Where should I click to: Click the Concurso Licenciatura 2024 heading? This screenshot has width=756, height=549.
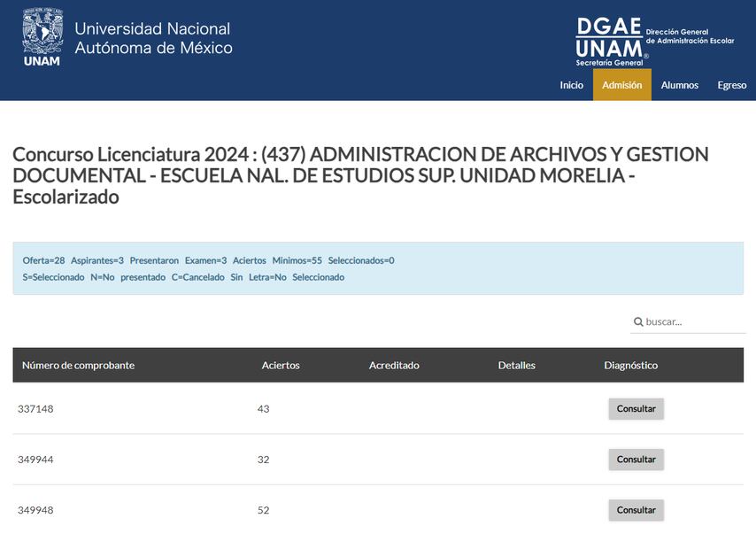click(x=360, y=175)
